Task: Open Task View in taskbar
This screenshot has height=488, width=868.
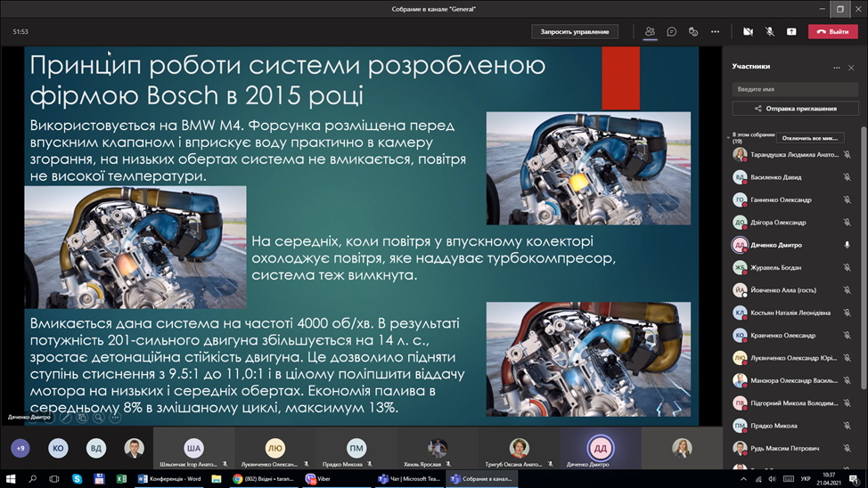Action: (53, 478)
